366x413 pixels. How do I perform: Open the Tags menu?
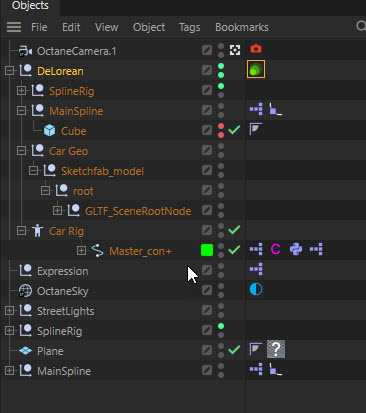[x=189, y=27]
